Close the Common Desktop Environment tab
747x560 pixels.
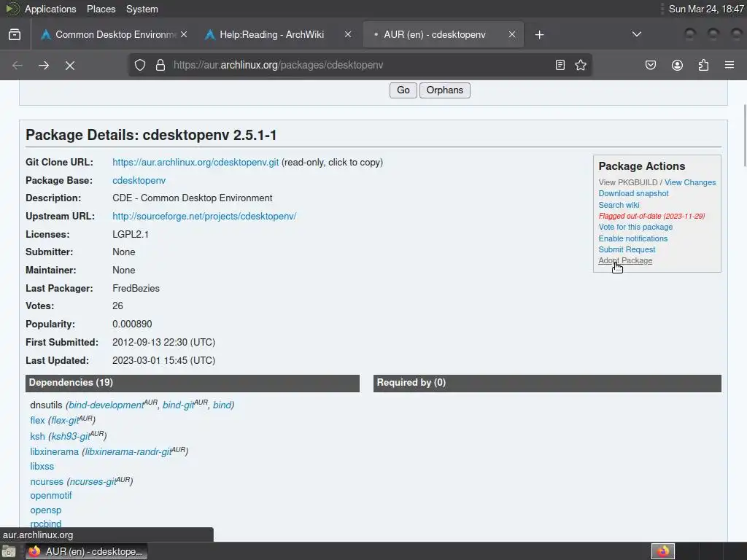184,34
